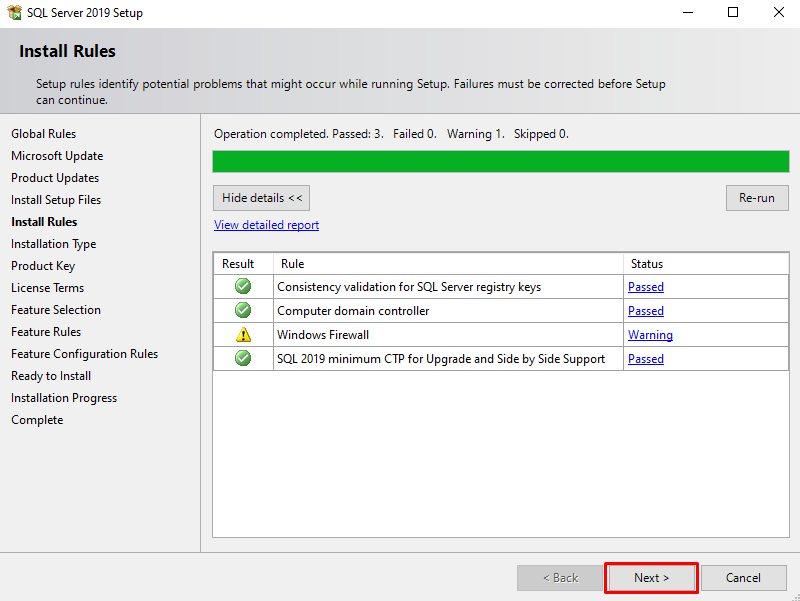Click the Operation completed status line

391,134
